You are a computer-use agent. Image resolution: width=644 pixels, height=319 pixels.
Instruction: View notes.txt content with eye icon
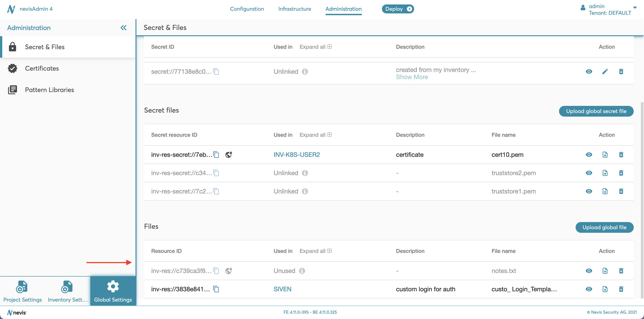coord(589,271)
